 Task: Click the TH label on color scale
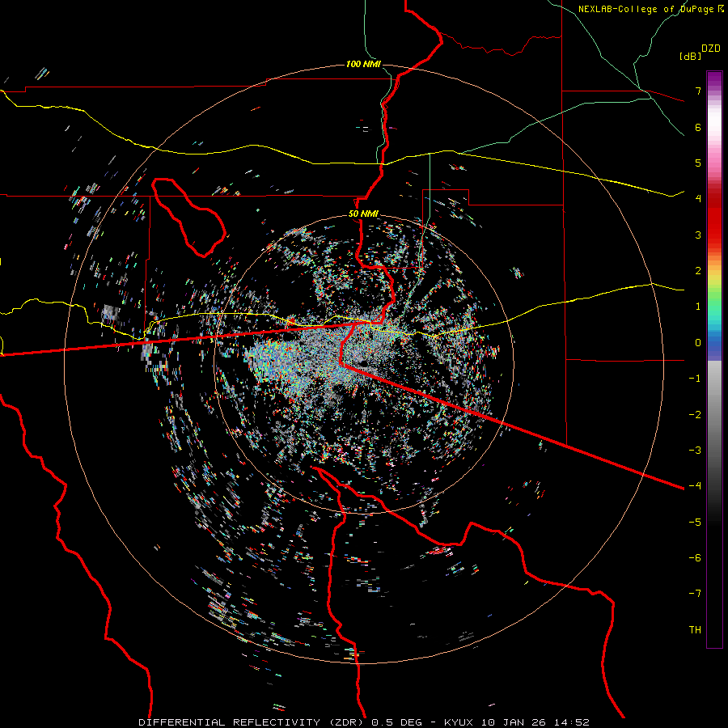pyautogui.click(x=695, y=630)
